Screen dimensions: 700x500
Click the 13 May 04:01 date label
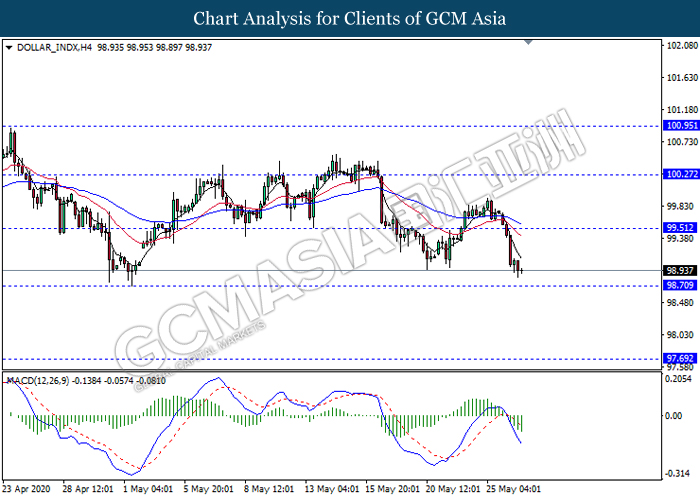[x=332, y=489]
